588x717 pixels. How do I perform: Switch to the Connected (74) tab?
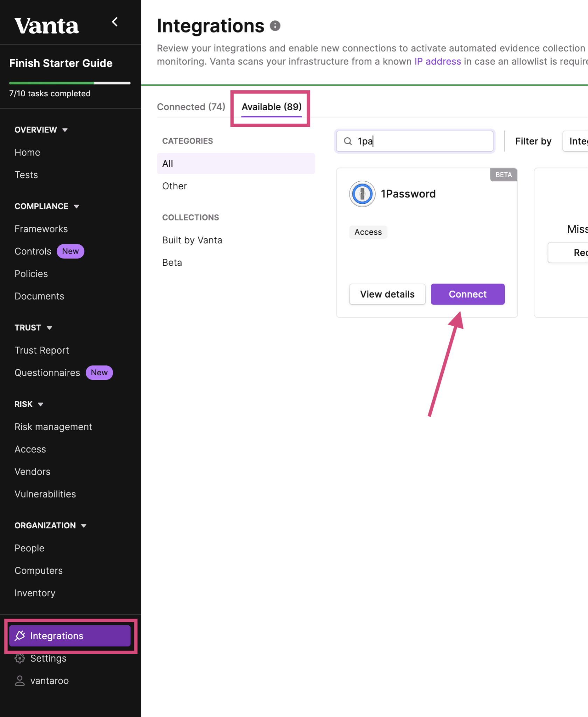191,107
